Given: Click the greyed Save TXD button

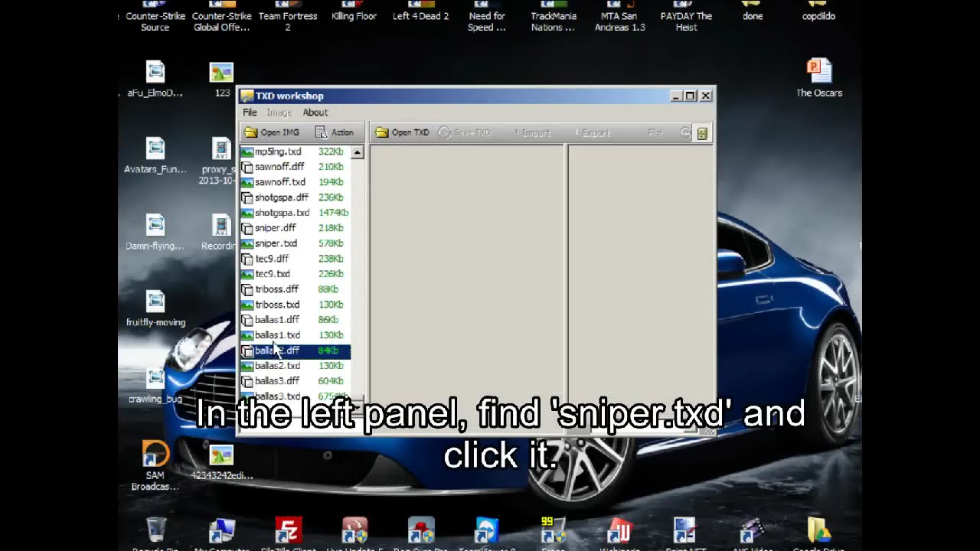Looking at the screenshot, I should (465, 132).
